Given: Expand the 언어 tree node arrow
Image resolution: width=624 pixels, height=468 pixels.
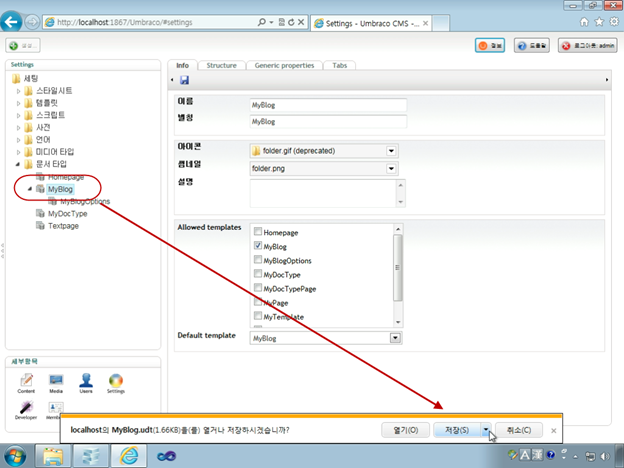Looking at the screenshot, I should 18,140.
